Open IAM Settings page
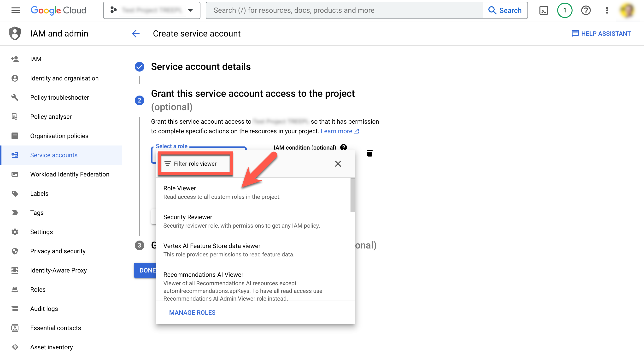Viewport: 644px width, 351px height. (61, 232)
